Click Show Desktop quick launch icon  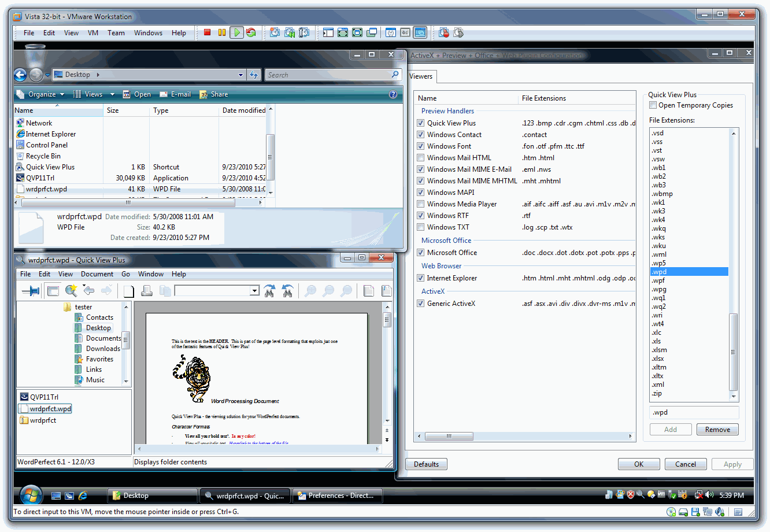point(56,496)
